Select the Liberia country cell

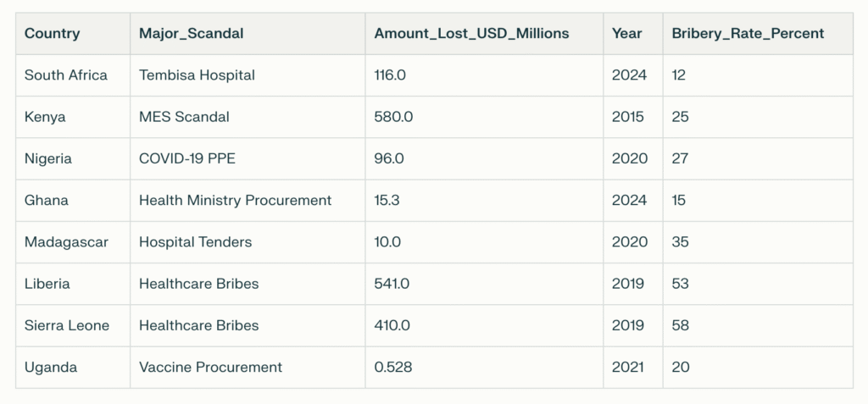click(47, 284)
